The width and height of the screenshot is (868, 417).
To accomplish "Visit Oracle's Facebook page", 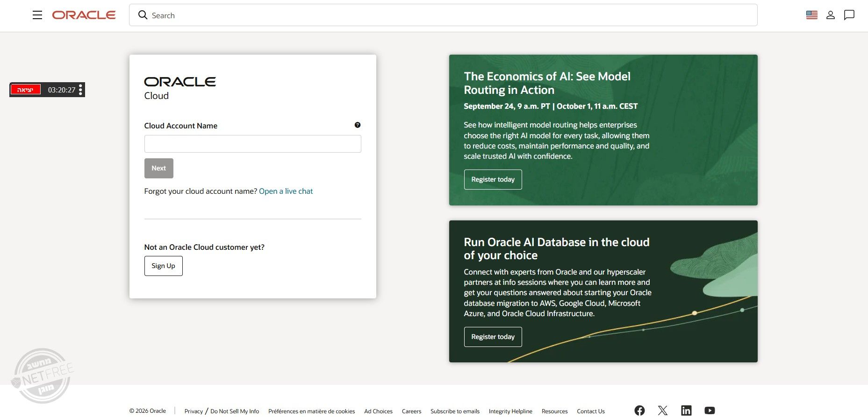I will click(639, 410).
